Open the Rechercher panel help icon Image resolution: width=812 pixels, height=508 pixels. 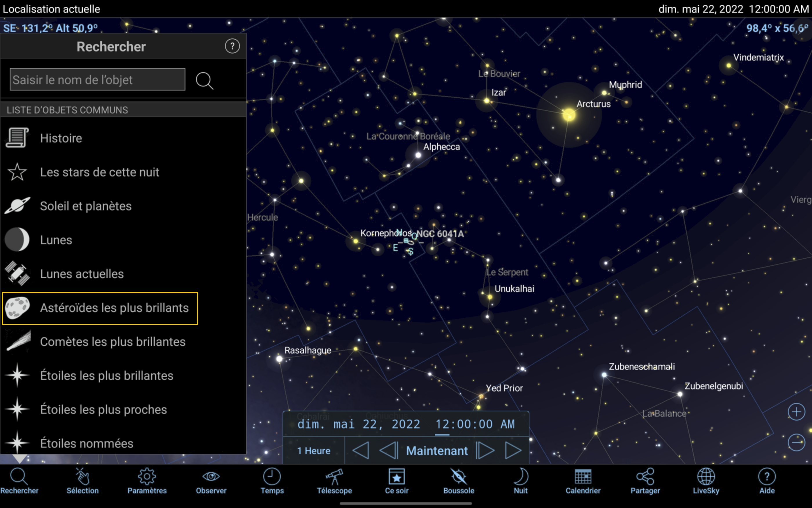(232, 46)
